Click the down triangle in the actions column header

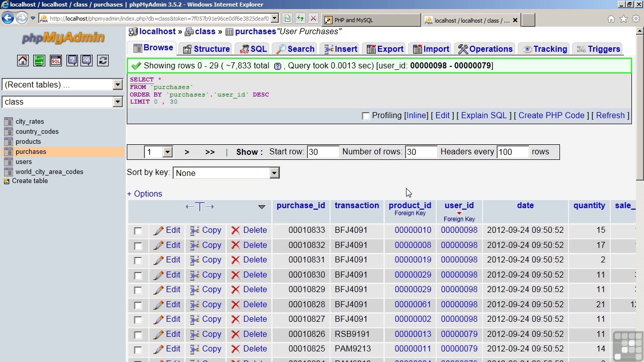tap(262, 207)
